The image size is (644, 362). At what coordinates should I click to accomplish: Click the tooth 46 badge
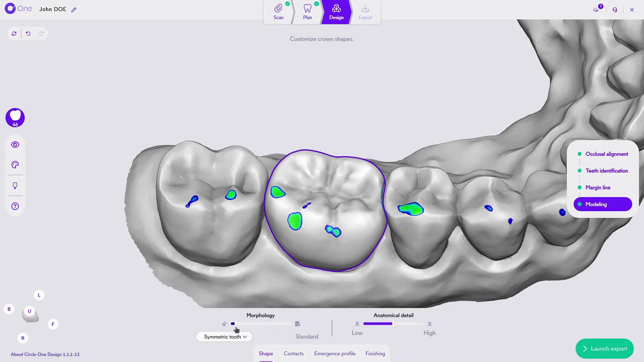(x=15, y=118)
